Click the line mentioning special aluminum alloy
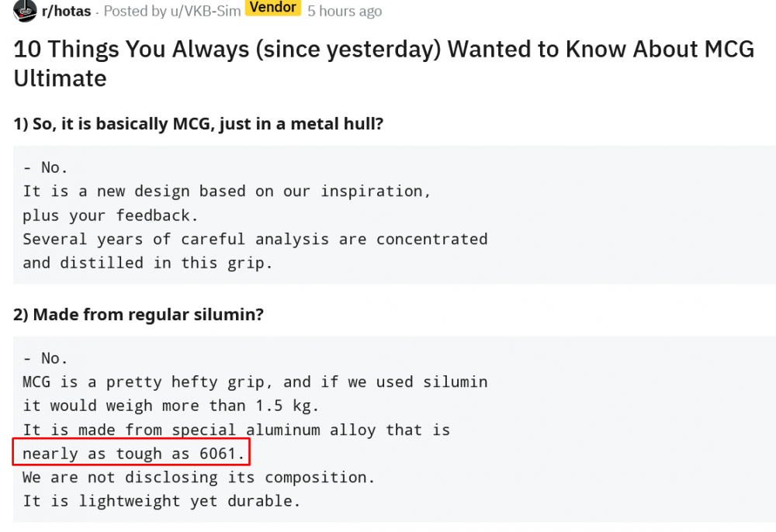Viewport: 776px width, 532px height. tap(236, 430)
